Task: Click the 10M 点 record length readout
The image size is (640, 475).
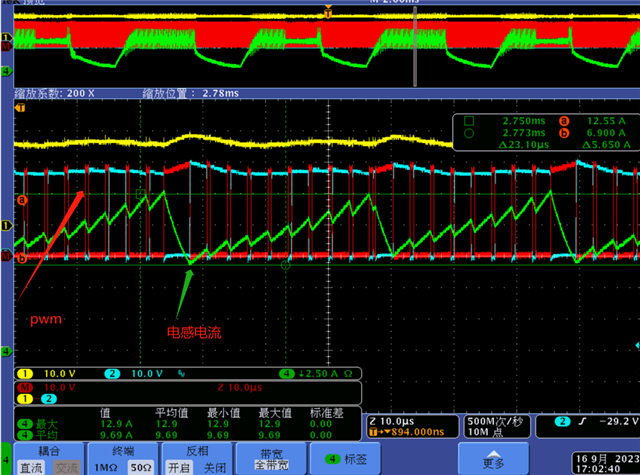Action: pos(485,432)
